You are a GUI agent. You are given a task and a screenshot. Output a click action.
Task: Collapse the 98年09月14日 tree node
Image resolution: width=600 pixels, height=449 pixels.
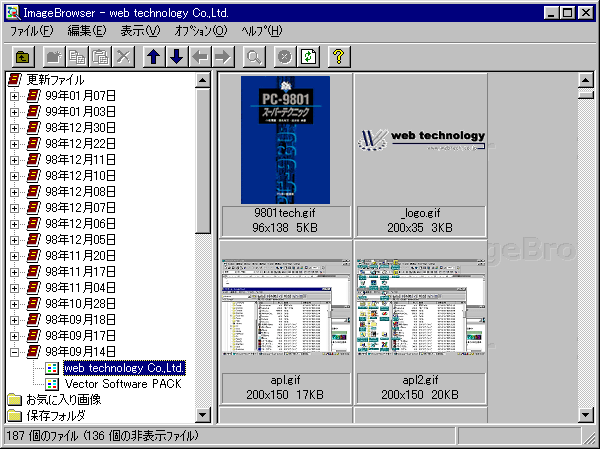pyautogui.click(x=14, y=352)
